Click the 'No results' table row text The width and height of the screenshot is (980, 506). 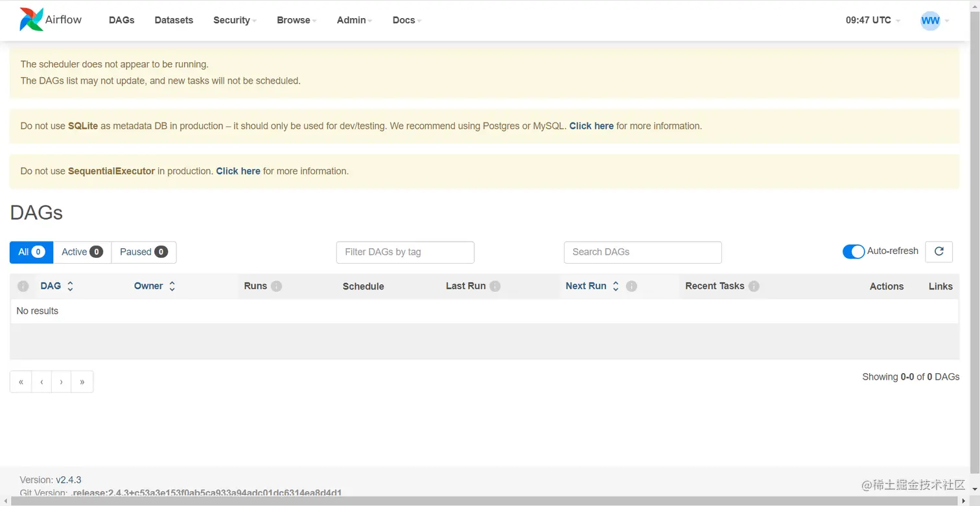click(x=37, y=311)
